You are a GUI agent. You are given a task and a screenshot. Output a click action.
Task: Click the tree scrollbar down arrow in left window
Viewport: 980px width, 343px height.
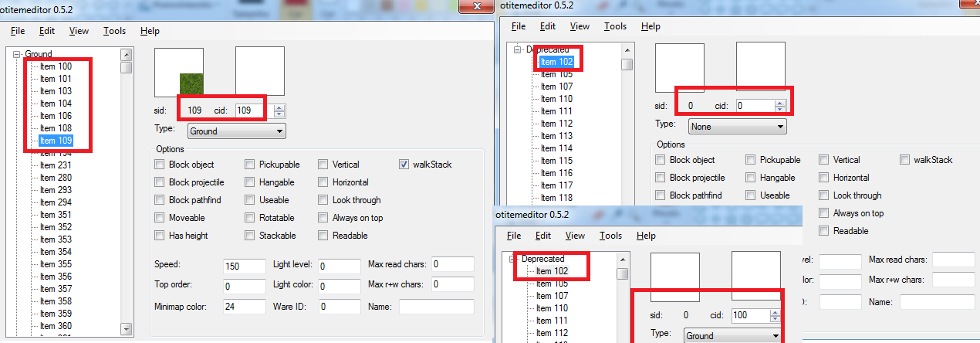point(127,329)
